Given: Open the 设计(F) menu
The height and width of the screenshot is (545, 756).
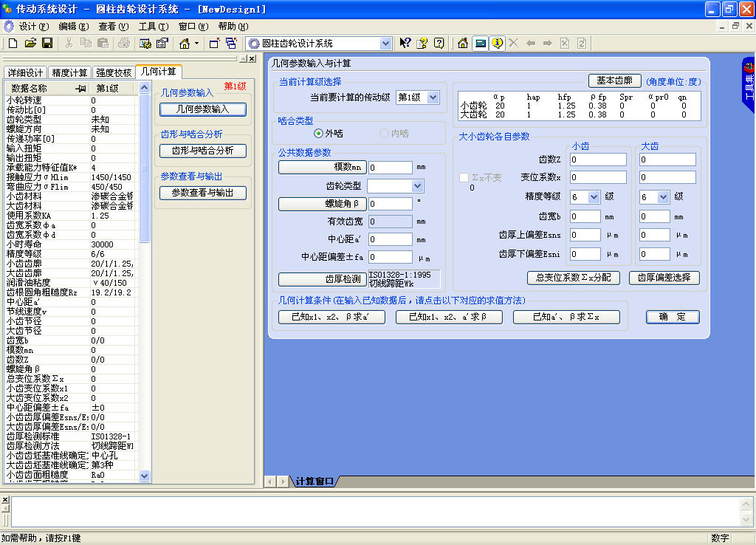Looking at the screenshot, I should tap(33, 26).
